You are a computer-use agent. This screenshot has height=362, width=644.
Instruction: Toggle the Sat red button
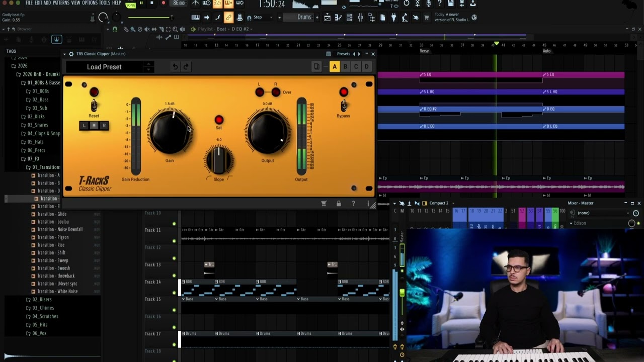219,120
